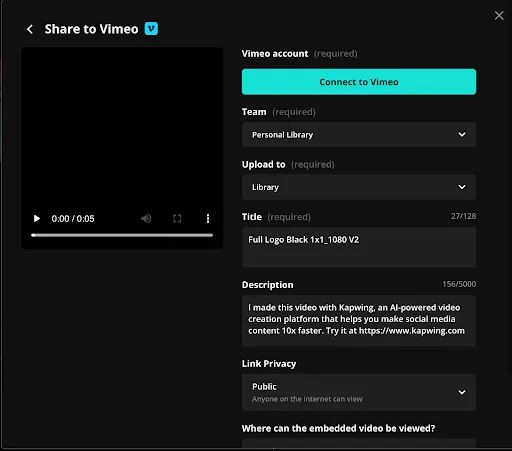Screen dimensions: 512x451
Task: Open the Team Personal Library dropdown
Action: 359,135
